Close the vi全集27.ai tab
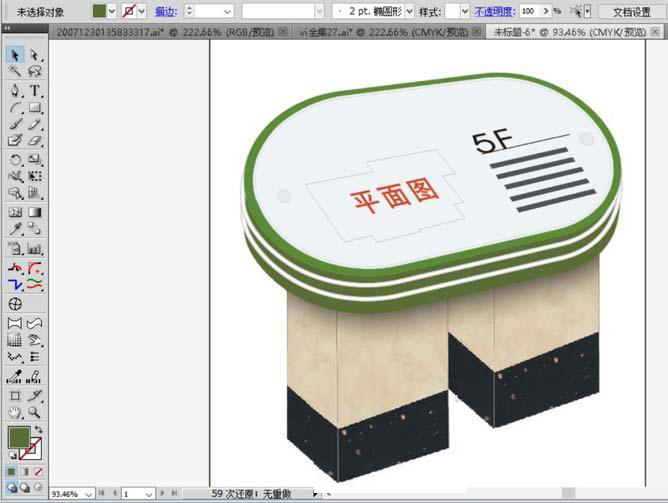This screenshot has width=668, height=503. 477,32
